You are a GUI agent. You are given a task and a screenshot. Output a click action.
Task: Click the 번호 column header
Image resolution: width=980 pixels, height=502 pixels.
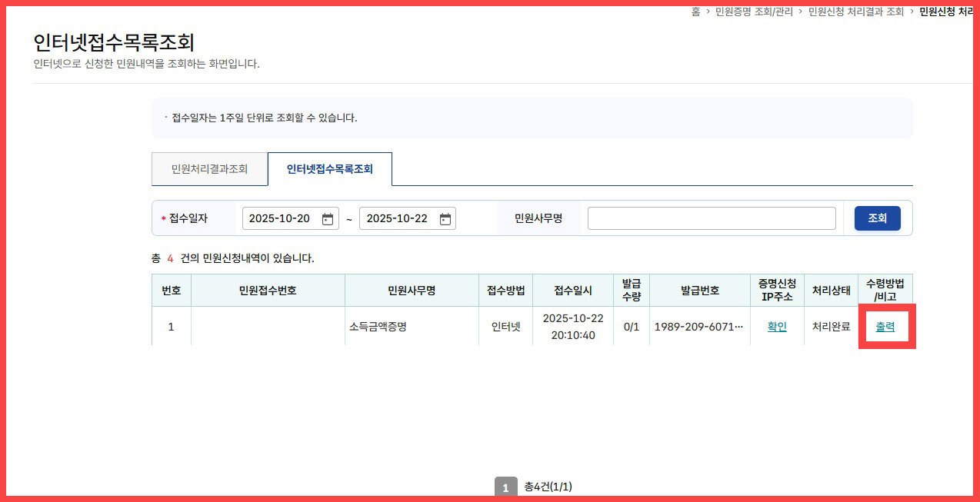171,290
